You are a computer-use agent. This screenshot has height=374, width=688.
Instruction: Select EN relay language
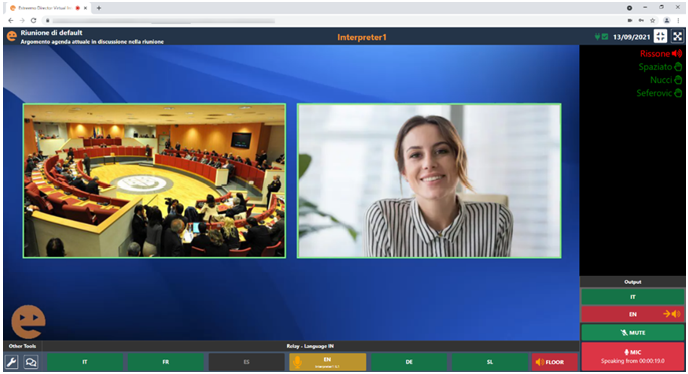[328, 362]
